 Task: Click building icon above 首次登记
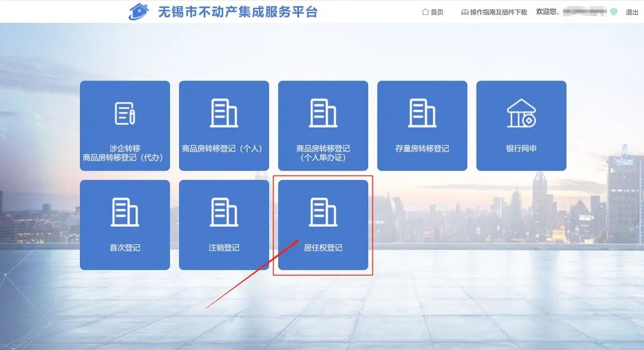tap(125, 212)
